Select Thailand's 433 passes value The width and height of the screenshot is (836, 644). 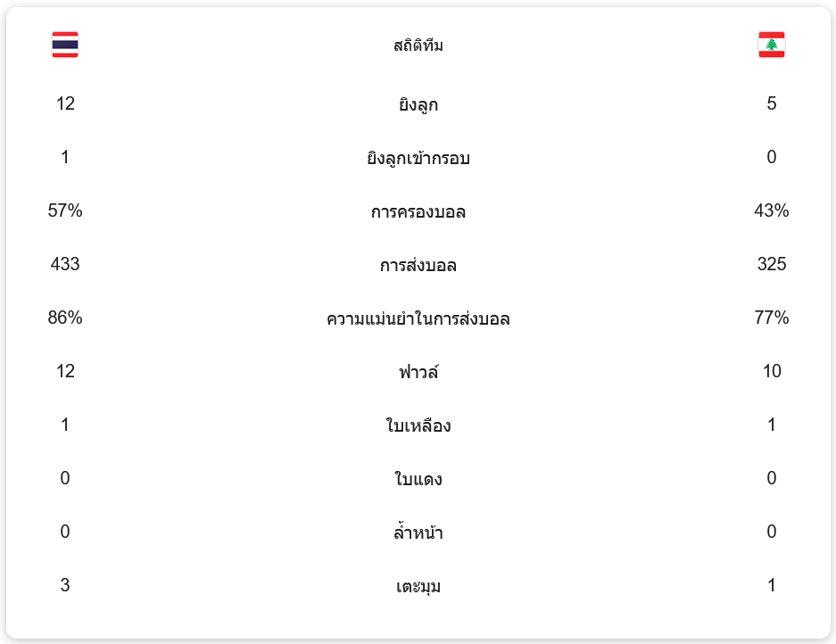coord(65,264)
